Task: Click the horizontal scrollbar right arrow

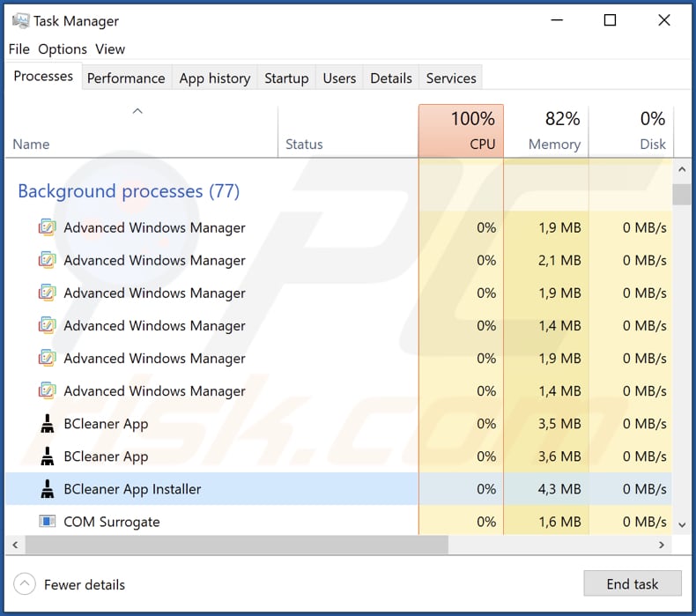Action: [x=662, y=545]
